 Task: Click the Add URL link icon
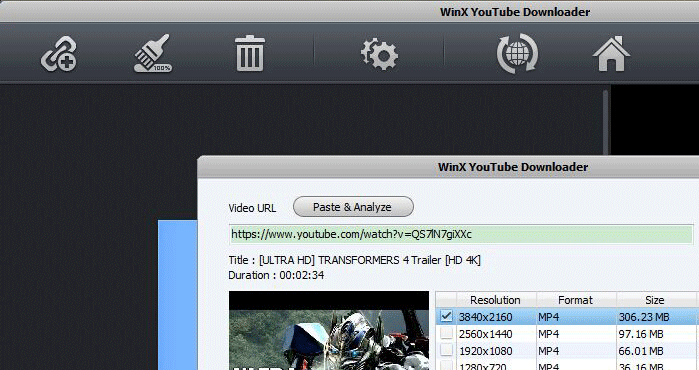(x=59, y=54)
